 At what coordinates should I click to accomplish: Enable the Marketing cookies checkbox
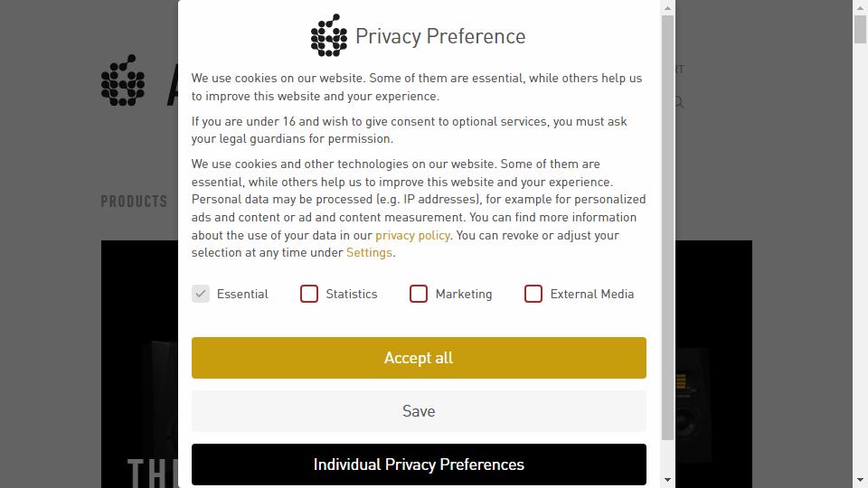[x=419, y=294]
